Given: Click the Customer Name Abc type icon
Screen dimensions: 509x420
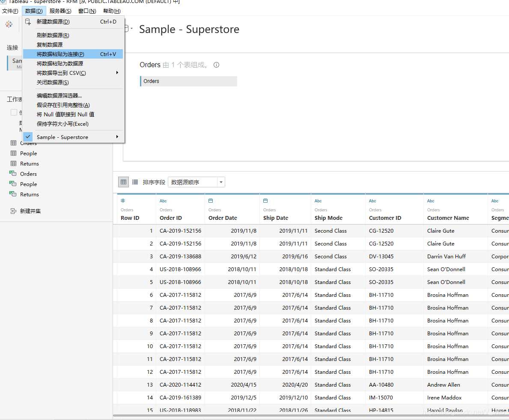Looking at the screenshot, I should [x=431, y=201].
